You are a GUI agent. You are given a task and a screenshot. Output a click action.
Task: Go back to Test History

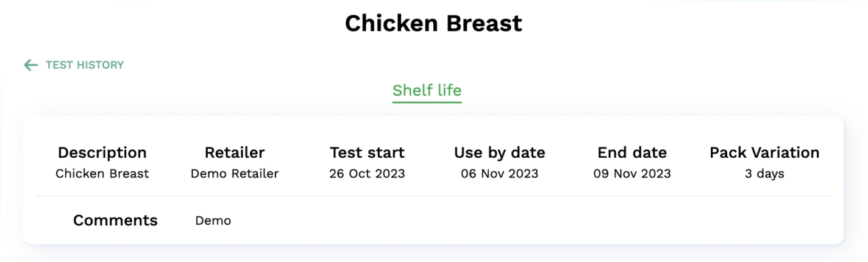[x=84, y=65]
